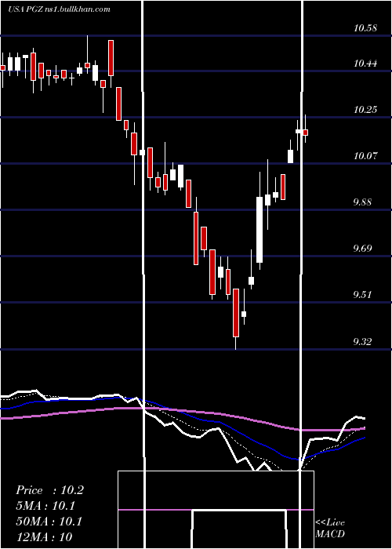This screenshot has width=392, height=549.
Task: Click the USA PGZ chart title text
Action: click(60, 9)
